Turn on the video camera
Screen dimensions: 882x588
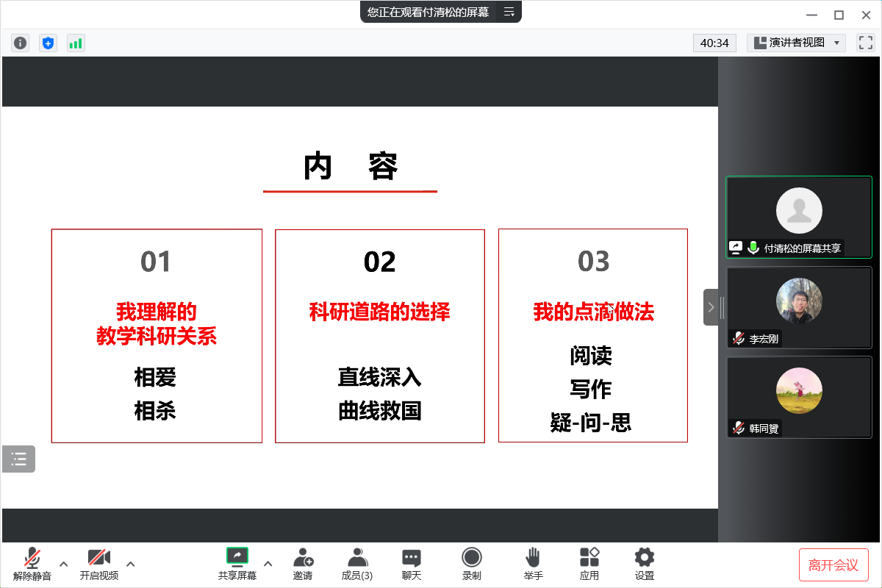[99, 564]
